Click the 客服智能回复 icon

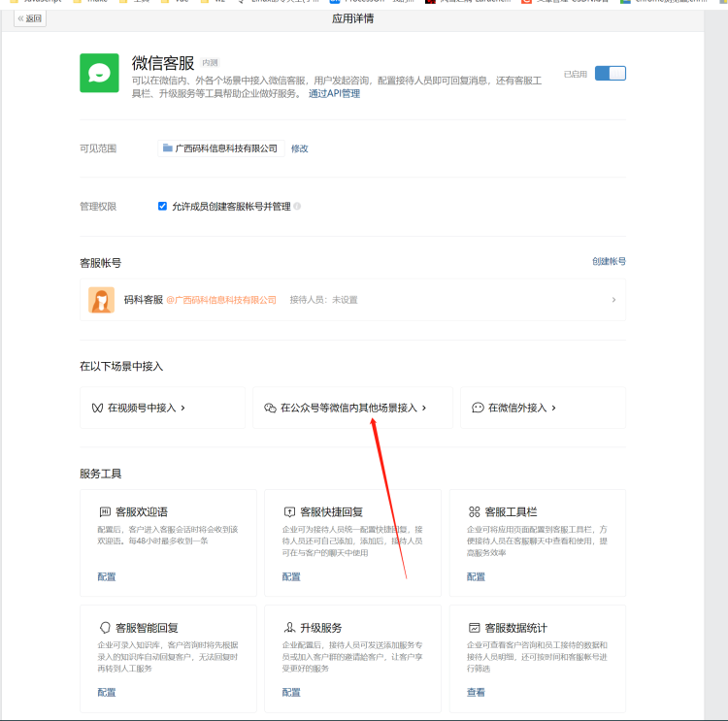105,628
